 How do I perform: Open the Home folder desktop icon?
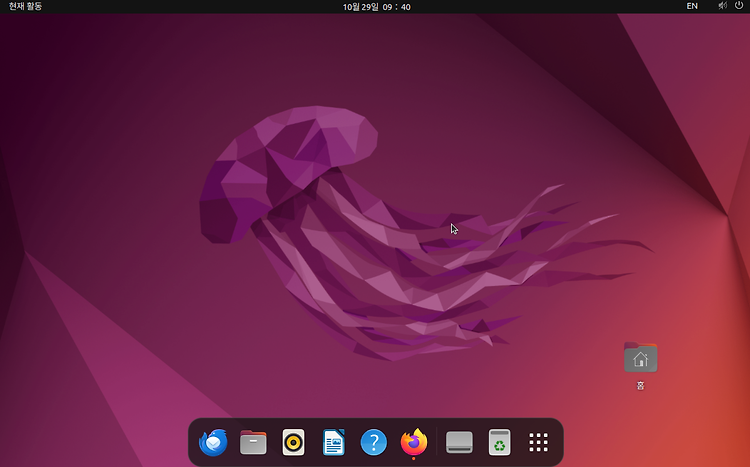[x=640, y=357]
